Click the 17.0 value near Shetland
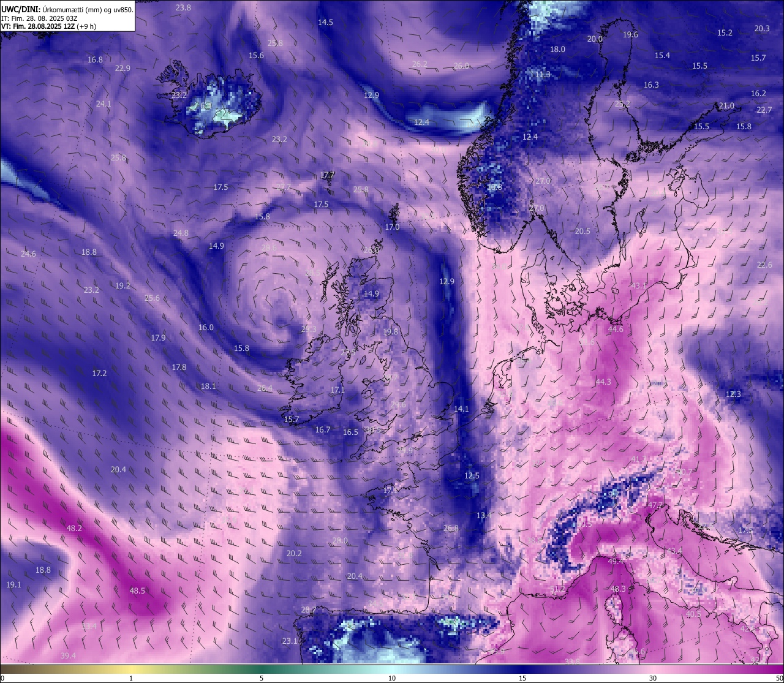The height and width of the screenshot is (683, 784). pyautogui.click(x=392, y=227)
